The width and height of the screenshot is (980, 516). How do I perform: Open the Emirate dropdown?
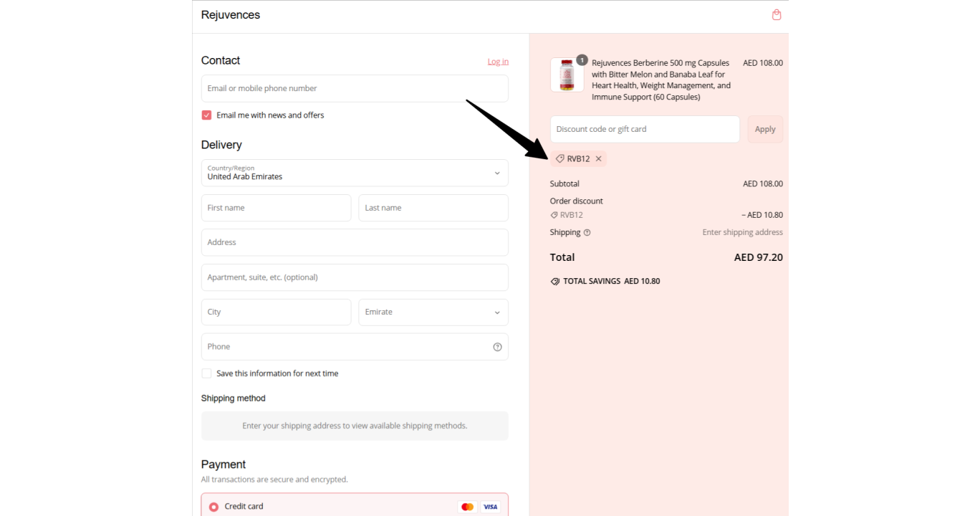pyautogui.click(x=433, y=312)
